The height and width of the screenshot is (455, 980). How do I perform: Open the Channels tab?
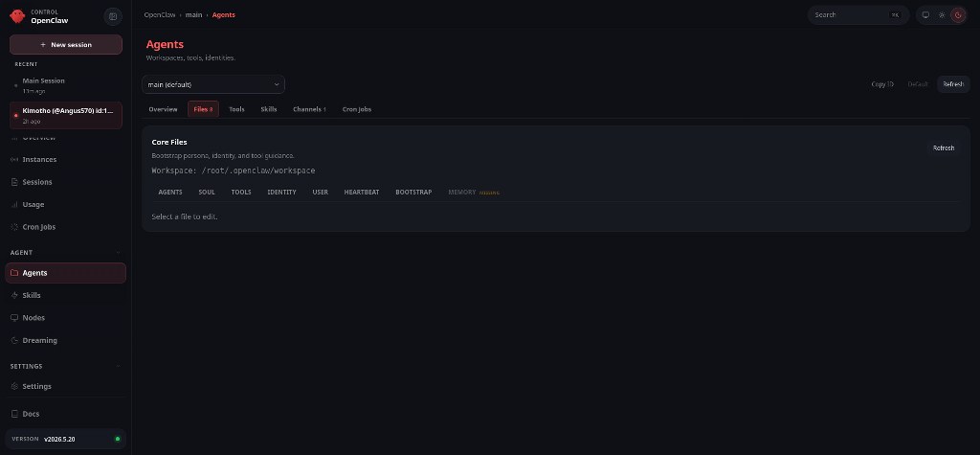pyautogui.click(x=309, y=109)
